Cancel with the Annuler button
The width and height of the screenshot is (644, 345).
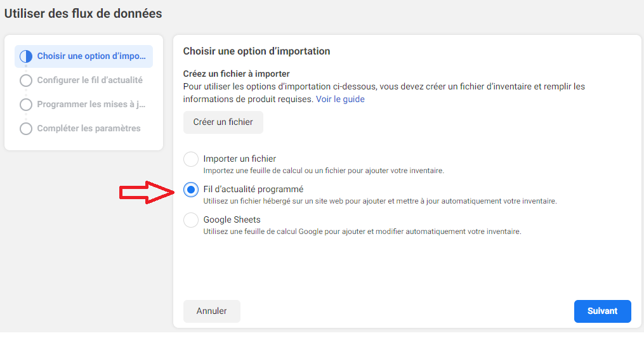[211, 311]
